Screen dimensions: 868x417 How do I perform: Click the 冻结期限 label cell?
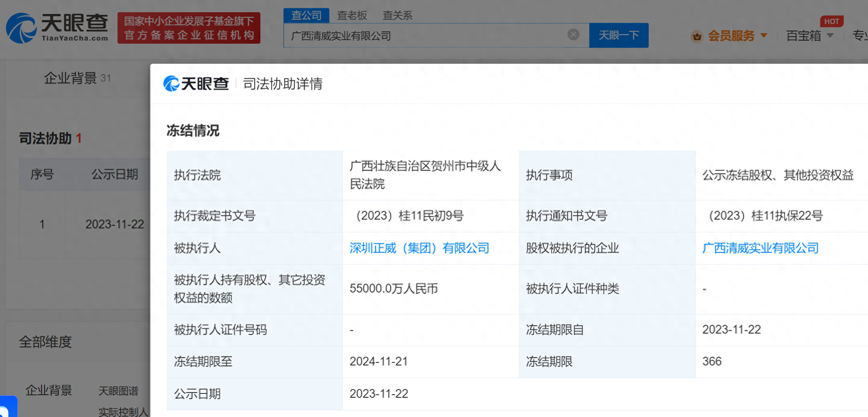click(x=607, y=362)
